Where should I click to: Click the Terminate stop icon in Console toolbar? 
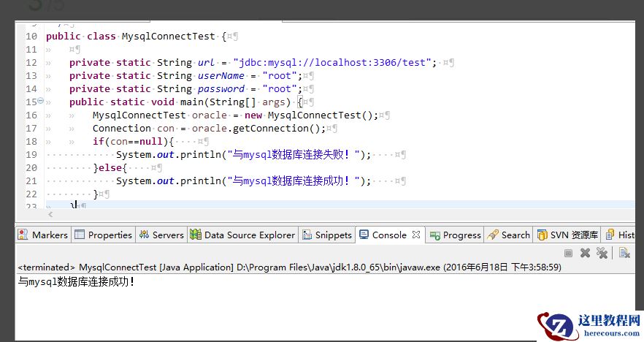pyautogui.click(x=568, y=253)
